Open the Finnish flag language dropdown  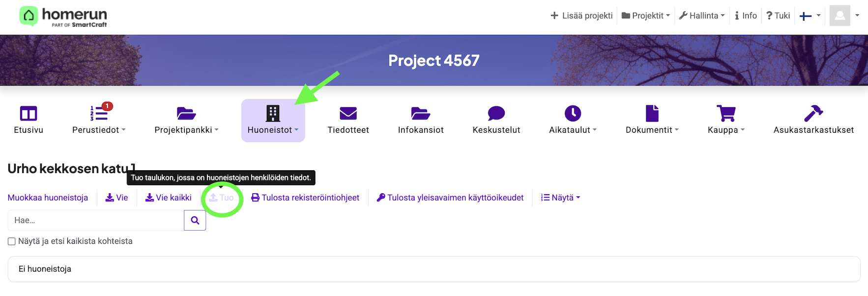pyautogui.click(x=810, y=16)
